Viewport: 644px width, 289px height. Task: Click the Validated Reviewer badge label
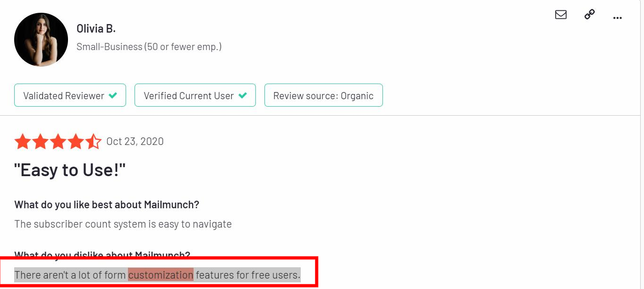64,96
